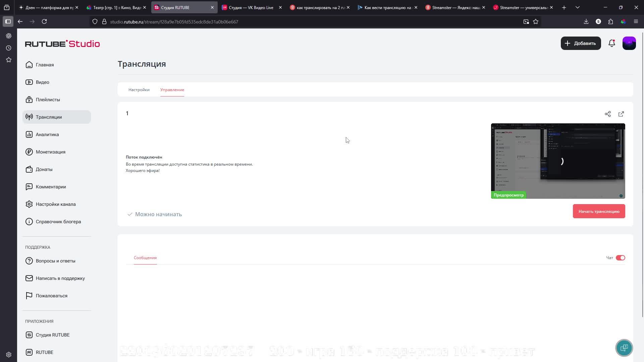Viewport: 644px width, 362px height.
Task: Click the share icon on stream card
Action: pos(607,114)
